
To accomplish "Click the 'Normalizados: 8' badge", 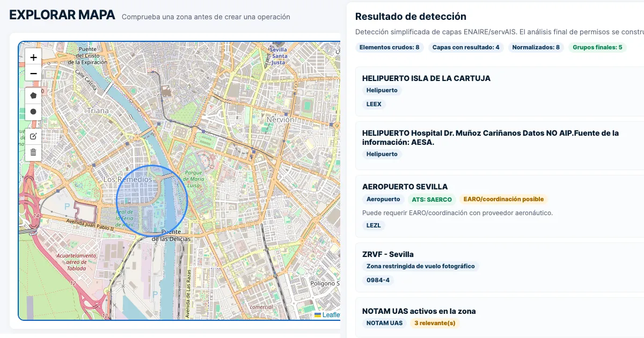I will coord(536,47).
